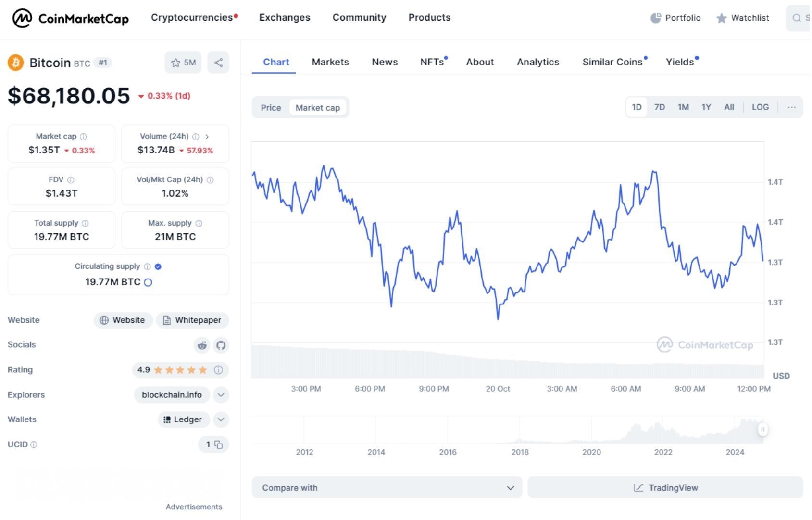The image size is (812, 520).
Task: Open Bitcoin's Reddit social icon
Action: 201,345
